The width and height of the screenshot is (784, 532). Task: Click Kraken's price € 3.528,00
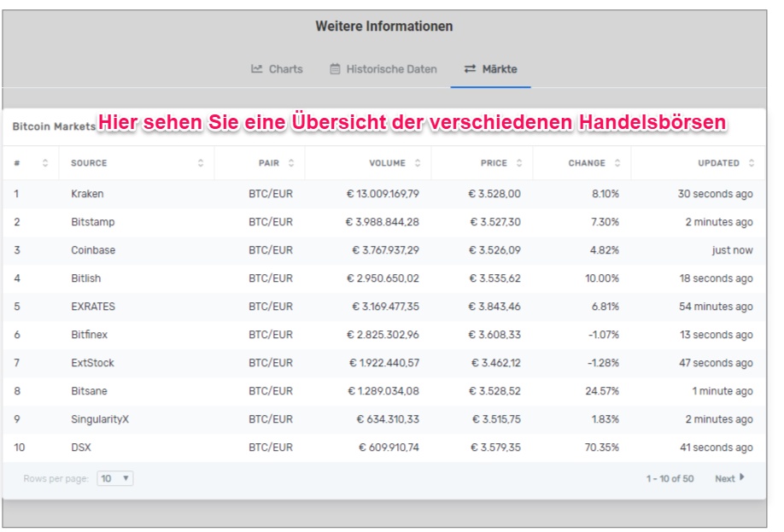pyautogui.click(x=494, y=194)
